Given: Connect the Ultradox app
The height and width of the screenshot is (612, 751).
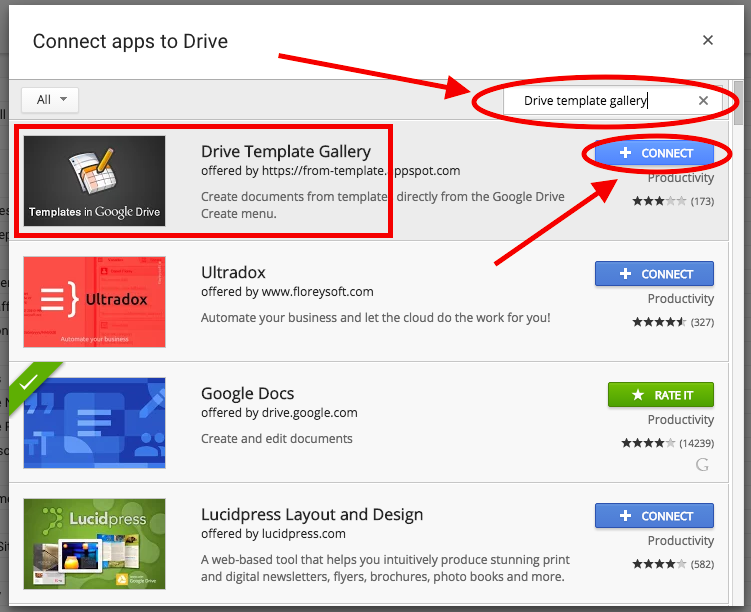Looking at the screenshot, I should pyautogui.click(x=654, y=274).
